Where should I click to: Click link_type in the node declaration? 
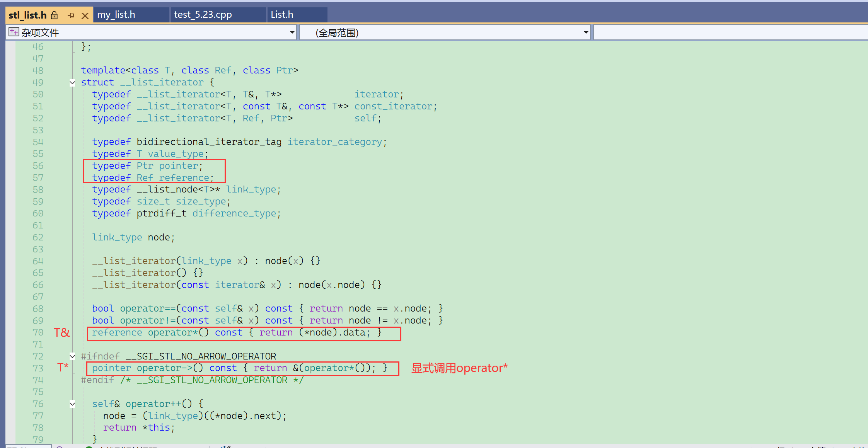117,237
